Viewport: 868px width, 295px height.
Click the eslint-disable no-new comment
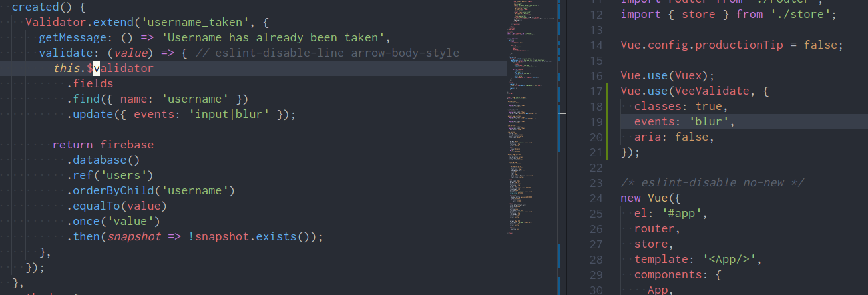pyautogui.click(x=713, y=183)
